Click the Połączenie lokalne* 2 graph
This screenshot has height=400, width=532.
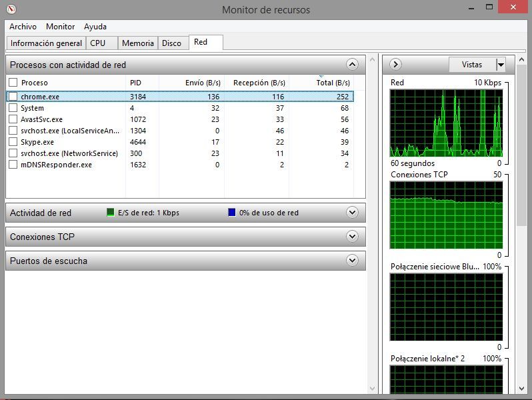point(446,379)
